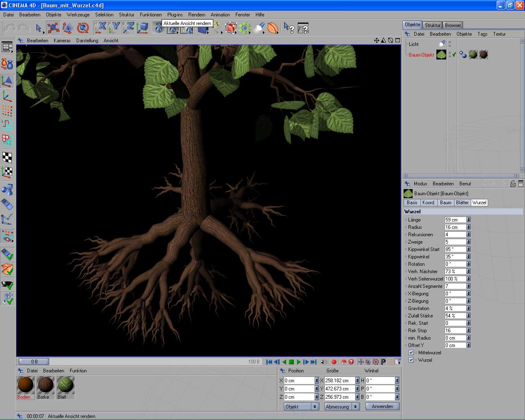Adjust Radius value stepper
Image resolution: width=525 pixels, height=420 pixels.
coord(468,227)
